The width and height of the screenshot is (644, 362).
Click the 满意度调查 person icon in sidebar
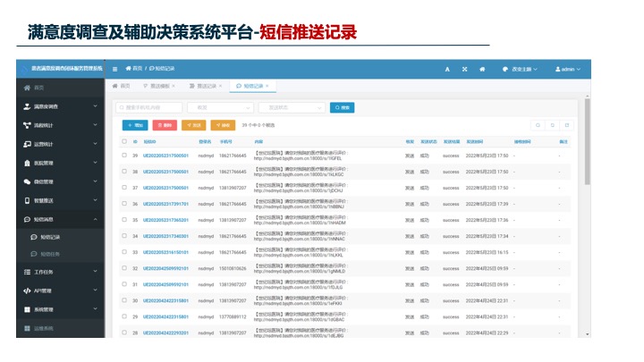point(27,106)
